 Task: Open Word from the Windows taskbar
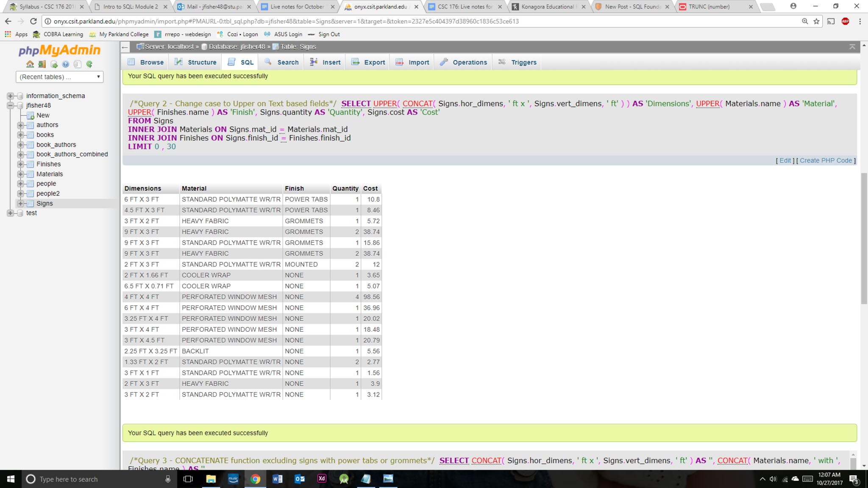point(277,479)
